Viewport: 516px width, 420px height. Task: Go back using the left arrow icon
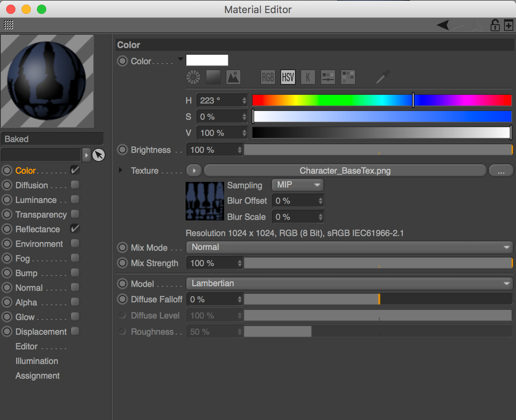click(443, 25)
